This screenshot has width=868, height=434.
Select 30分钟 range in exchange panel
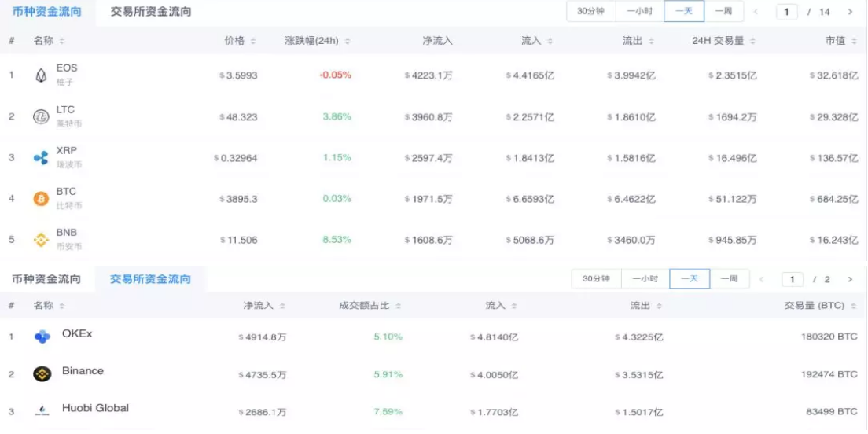pos(596,279)
